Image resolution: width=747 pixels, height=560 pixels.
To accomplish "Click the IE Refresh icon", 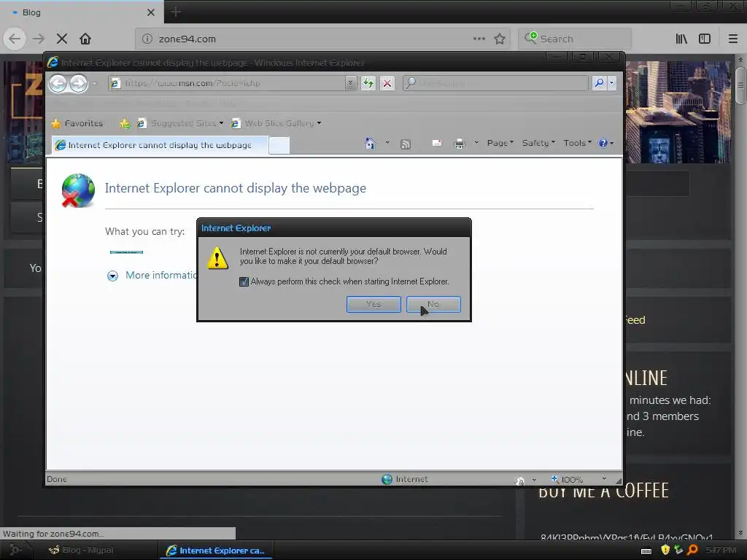I will click(368, 83).
